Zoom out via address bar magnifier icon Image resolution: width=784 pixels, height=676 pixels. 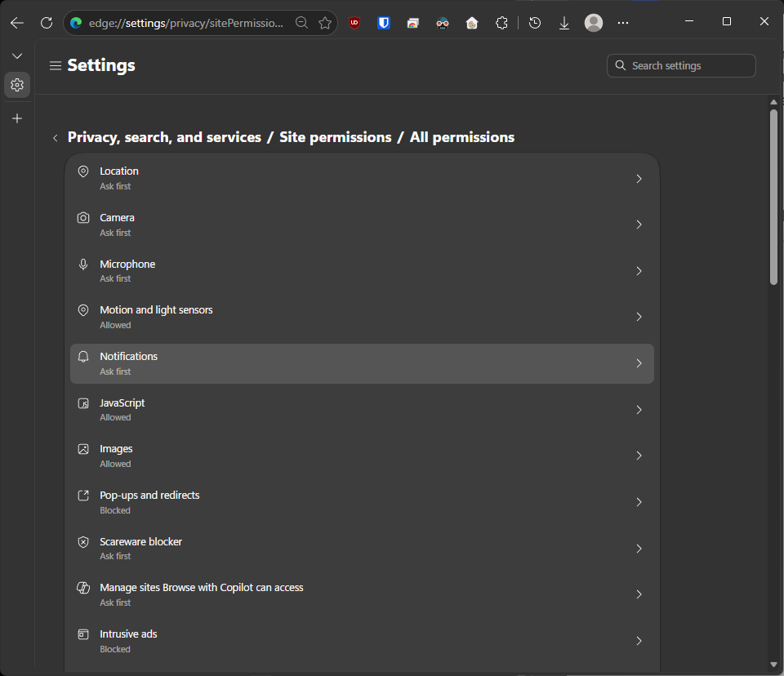click(301, 23)
